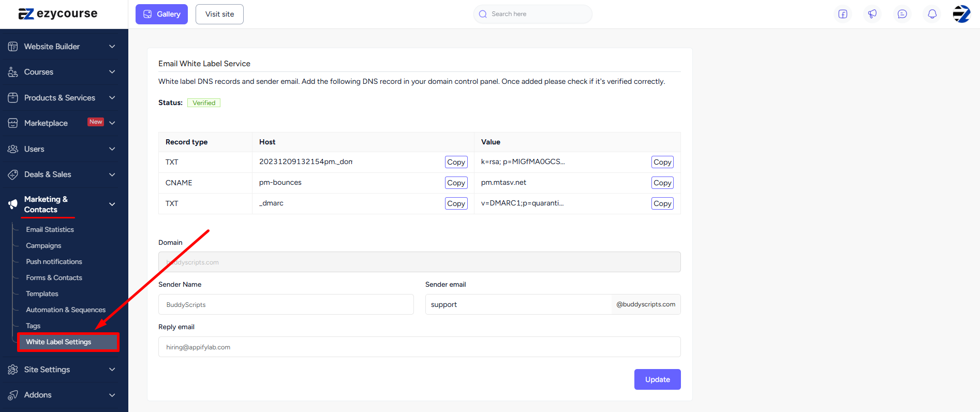Click the @buddyscripts.com suffix label
This screenshot has height=412, width=980.
click(646, 304)
